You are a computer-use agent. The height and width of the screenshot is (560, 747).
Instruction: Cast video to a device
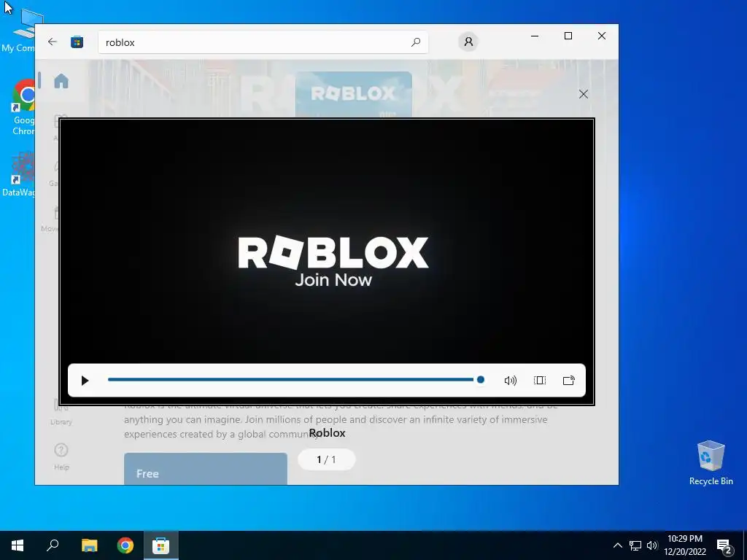pos(569,381)
